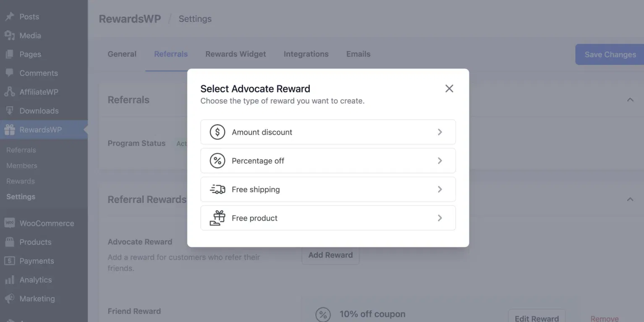This screenshot has width=644, height=322.
Task: Collapse the Referral Rewards section
Action: [x=630, y=199]
